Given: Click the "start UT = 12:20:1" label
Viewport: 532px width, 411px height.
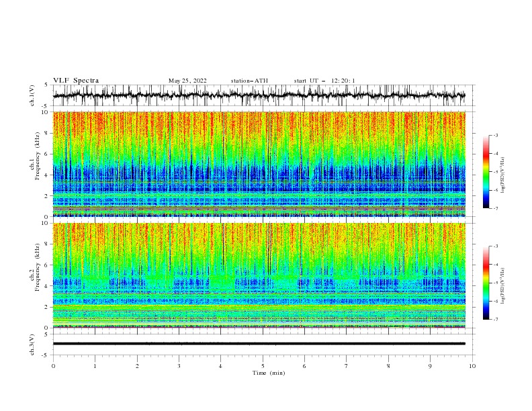Looking at the screenshot, I should coord(324,81).
